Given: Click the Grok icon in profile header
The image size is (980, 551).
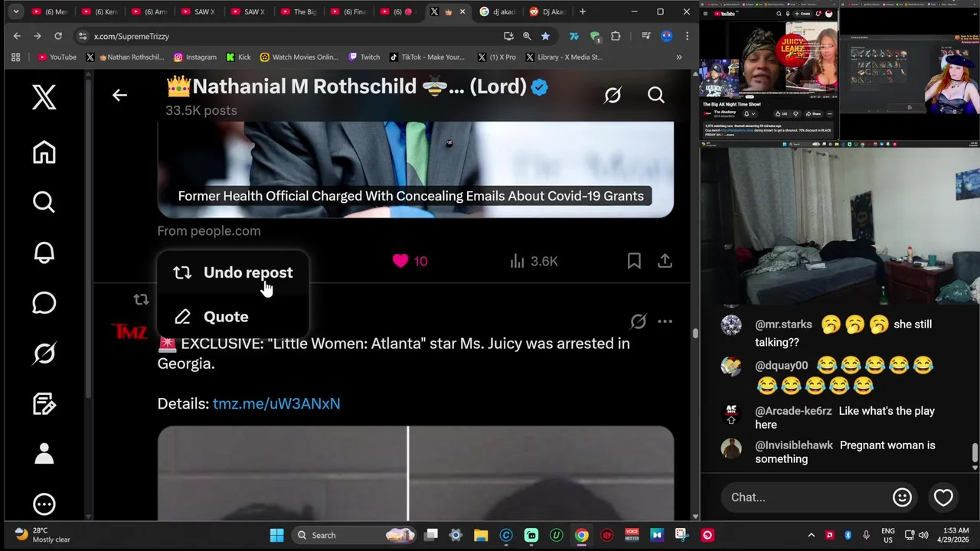Looking at the screenshot, I should pos(612,95).
